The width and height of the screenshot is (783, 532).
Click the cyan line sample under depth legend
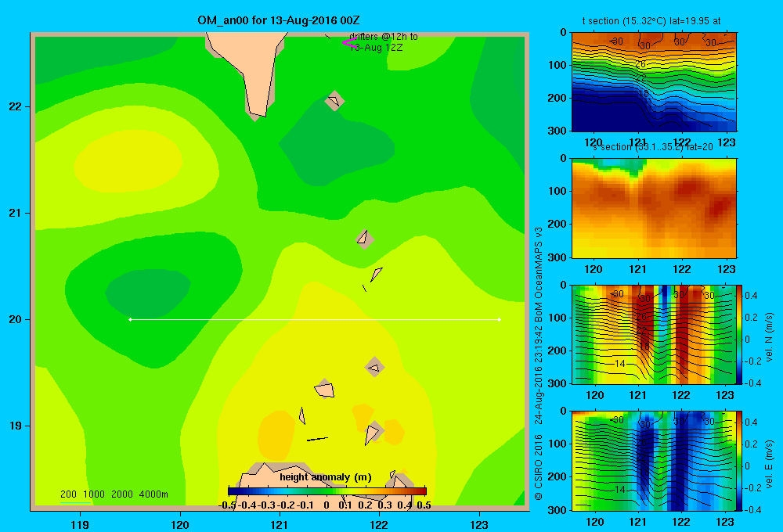pos(75,502)
